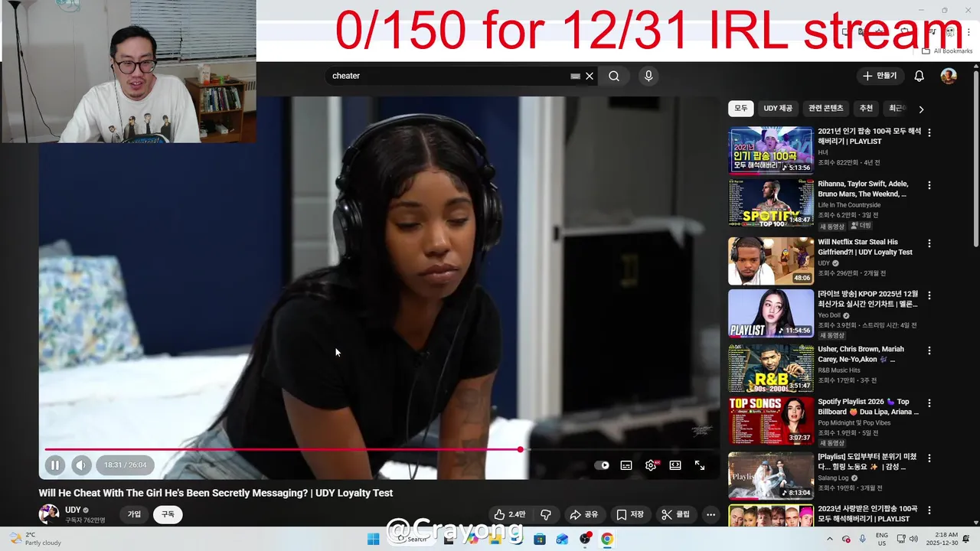
Task: Like the video with the thumbs-up button
Action: 510,514
